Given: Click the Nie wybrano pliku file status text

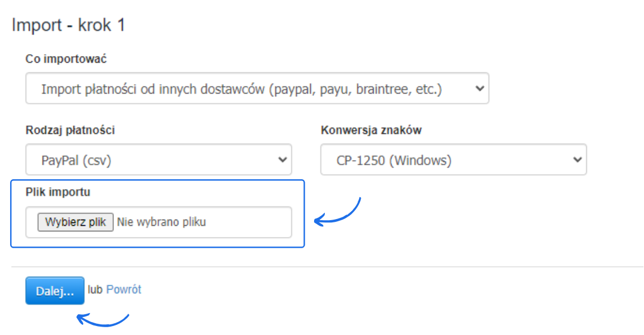Looking at the screenshot, I should pyautogui.click(x=162, y=222).
